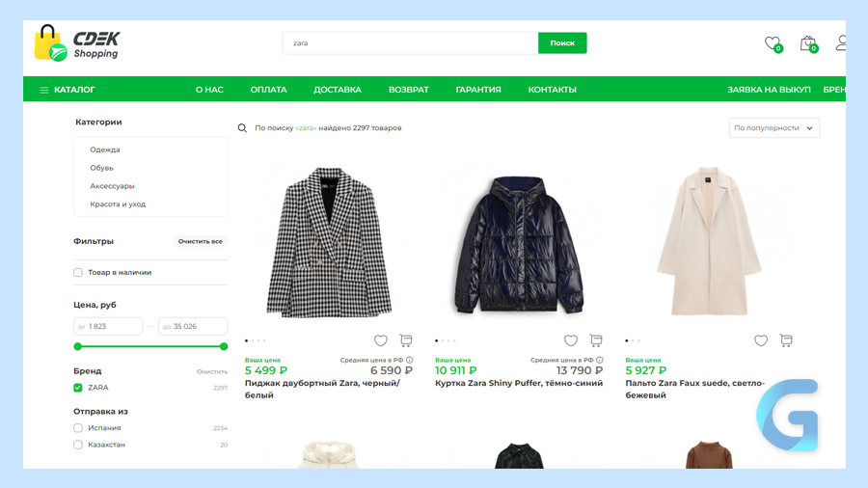Click the 10 911 ₽ price
868x488 pixels.
(455, 370)
